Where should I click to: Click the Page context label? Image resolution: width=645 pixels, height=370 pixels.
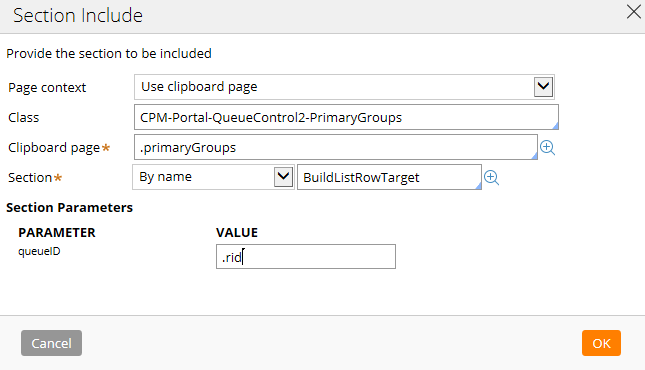(x=47, y=88)
